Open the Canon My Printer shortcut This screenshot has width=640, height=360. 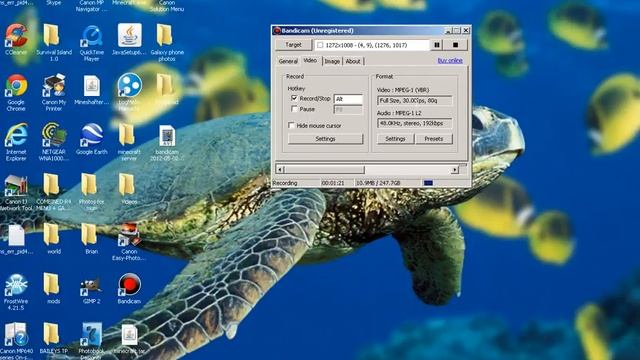[53, 92]
